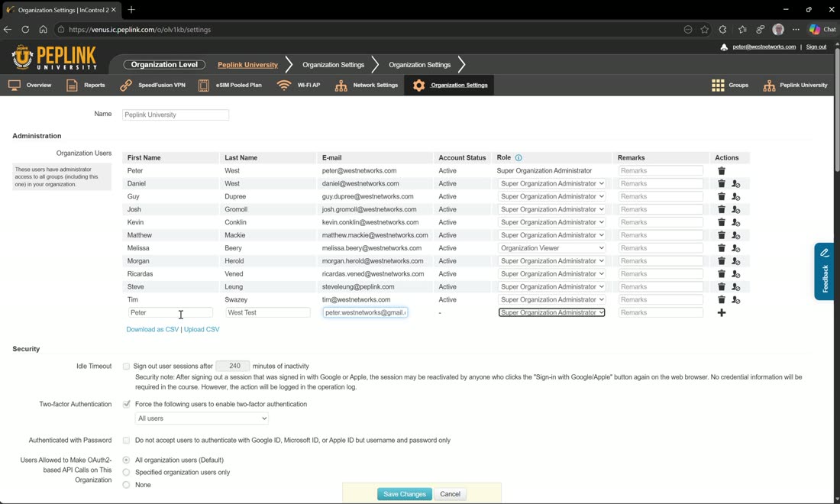840x504 pixels.
Task: Click the notification bell icon
Action: coord(724,47)
